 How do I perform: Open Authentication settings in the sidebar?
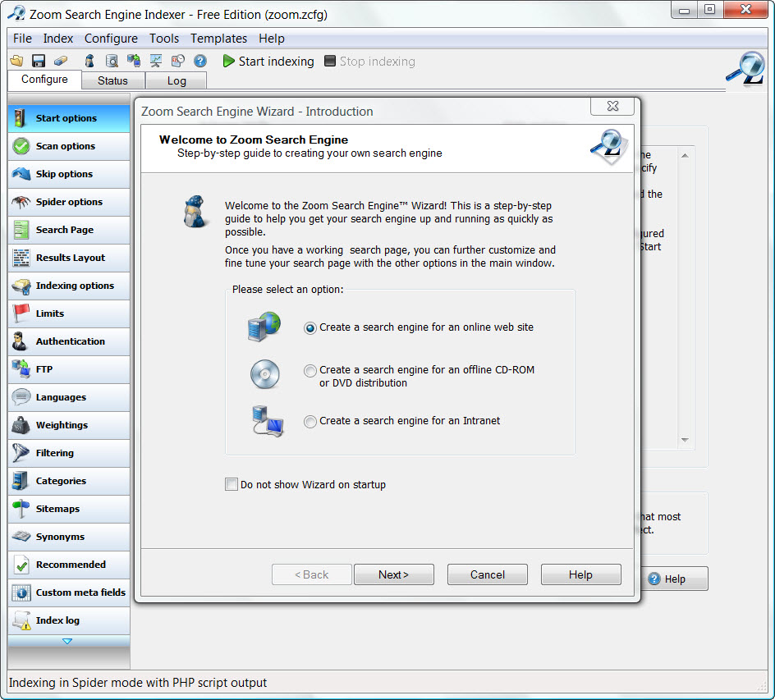(69, 341)
